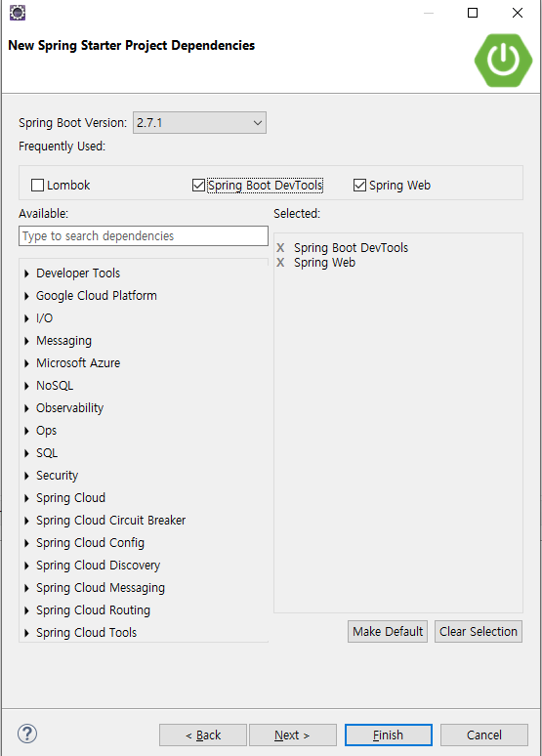Enable the Lombok checkbox
This screenshot has width=542, height=756.
(37, 186)
